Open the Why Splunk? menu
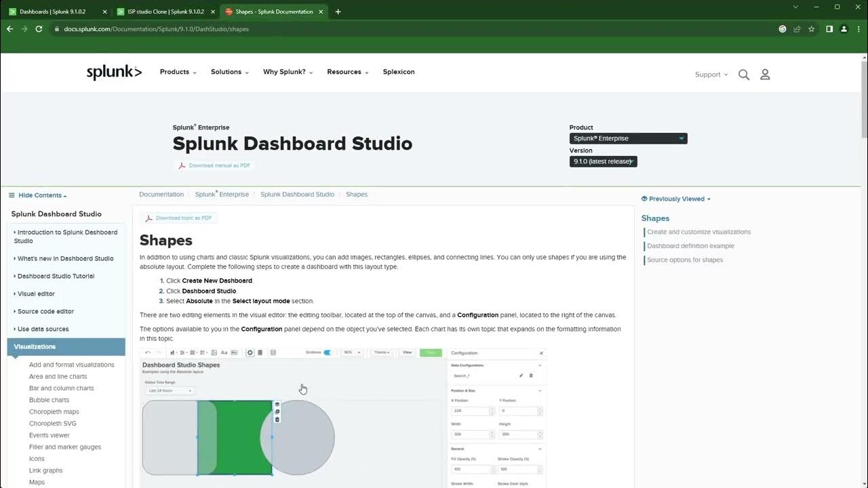The height and width of the screenshot is (488, 868). pos(288,72)
